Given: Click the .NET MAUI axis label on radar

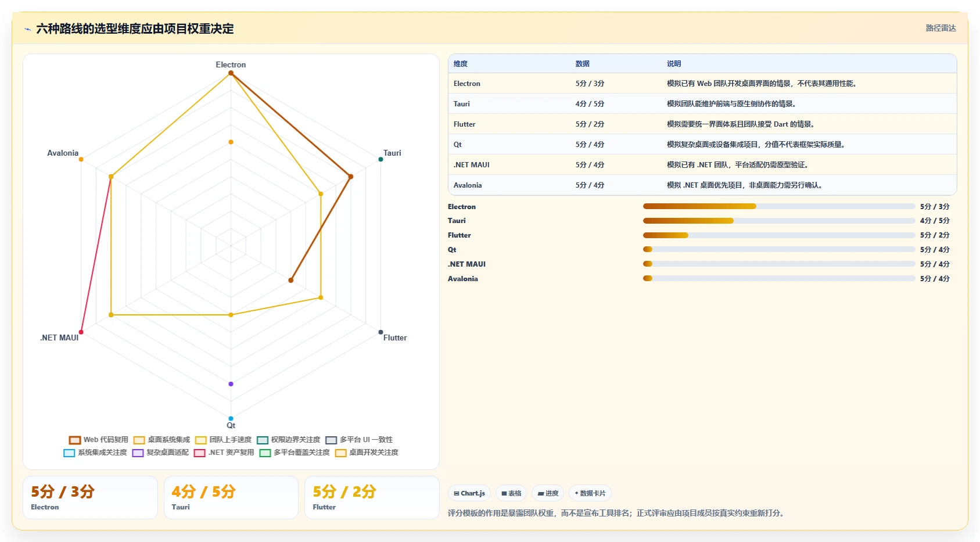Looking at the screenshot, I should click(59, 338).
